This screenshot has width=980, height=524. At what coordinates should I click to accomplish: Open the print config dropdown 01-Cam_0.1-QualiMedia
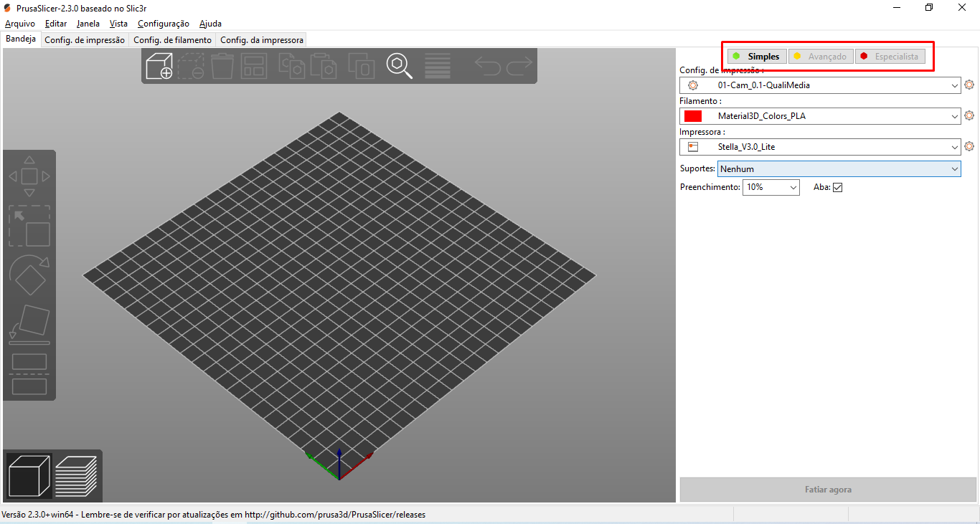click(820, 85)
